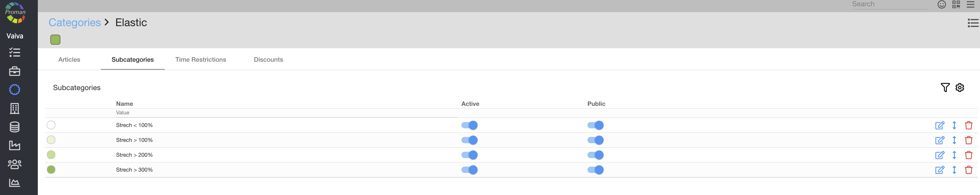This screenshot has height=195, width=980.
Task: Click the filter funnel icon
Action: pos(945,88)
